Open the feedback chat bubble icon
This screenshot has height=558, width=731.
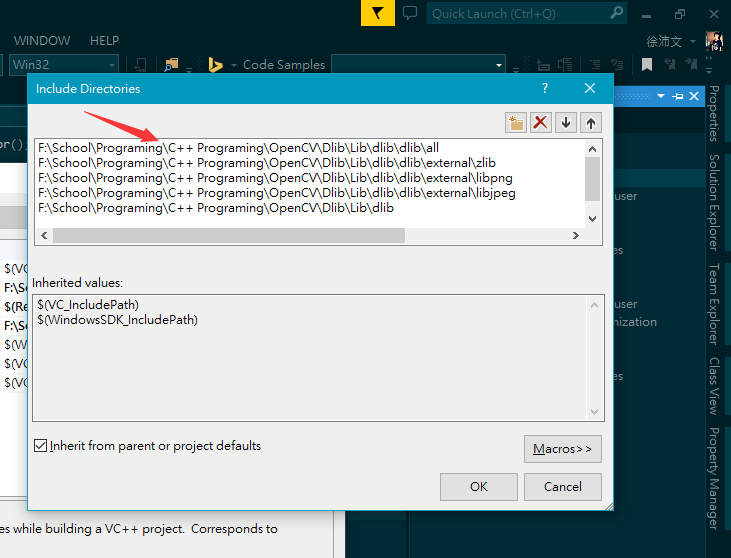coord(410,13)
